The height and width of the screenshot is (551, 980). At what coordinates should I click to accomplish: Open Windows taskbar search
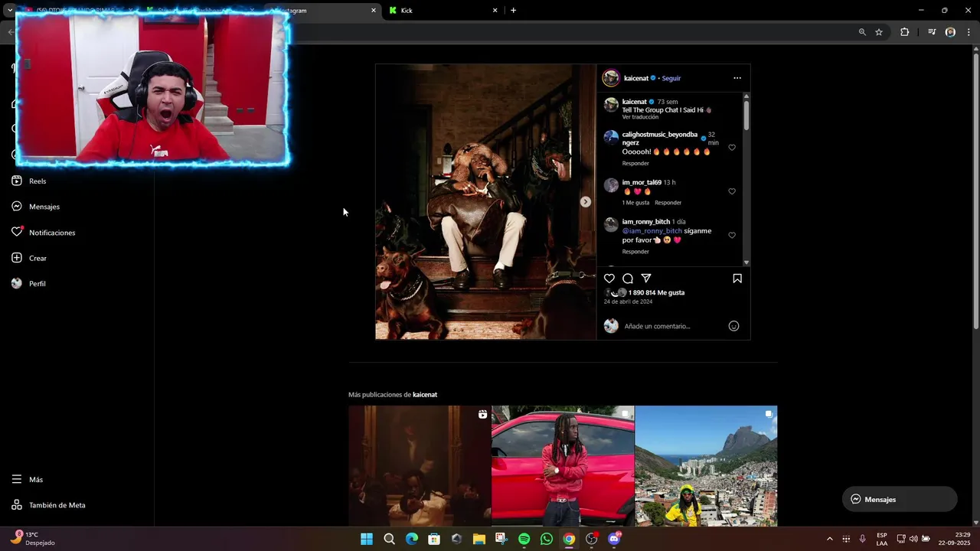tap(389, 539)
